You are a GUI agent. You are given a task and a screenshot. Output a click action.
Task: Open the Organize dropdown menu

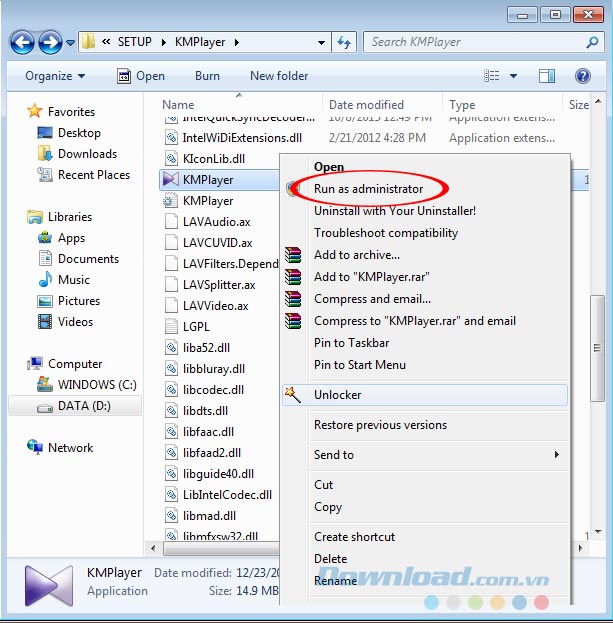tap(55, 76)
